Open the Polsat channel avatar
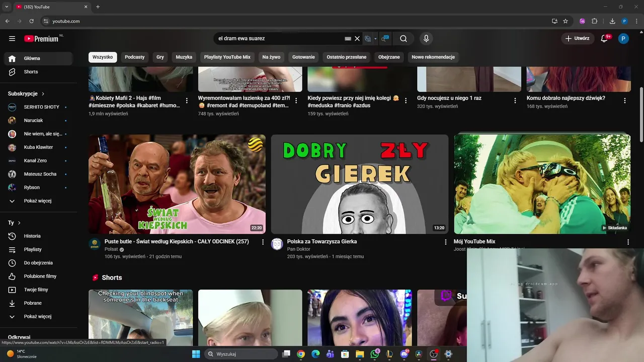644x362 pixels. coord(95,244)
